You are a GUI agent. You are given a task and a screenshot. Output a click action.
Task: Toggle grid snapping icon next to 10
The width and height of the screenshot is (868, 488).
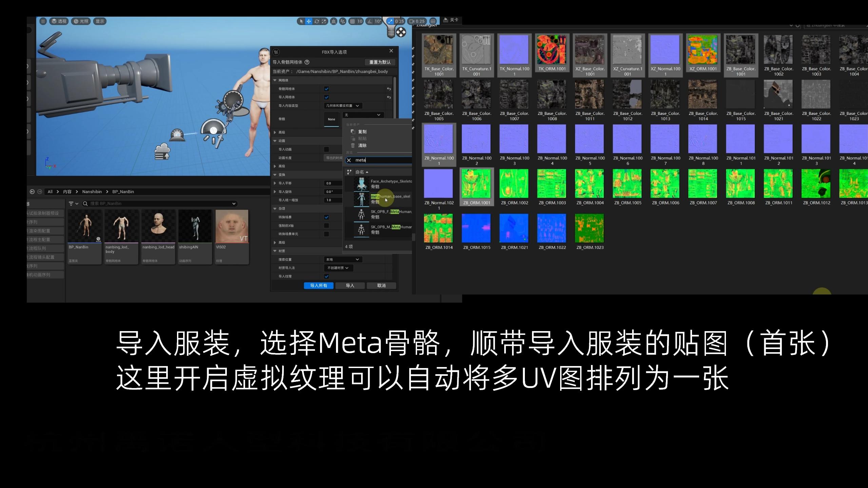pyautogui.click(x=353, y=21)
